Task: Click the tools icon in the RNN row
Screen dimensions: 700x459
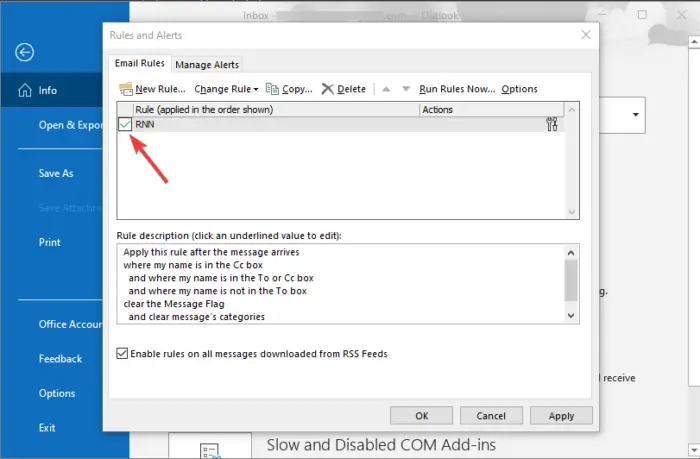Action: [x=552, y=124]
